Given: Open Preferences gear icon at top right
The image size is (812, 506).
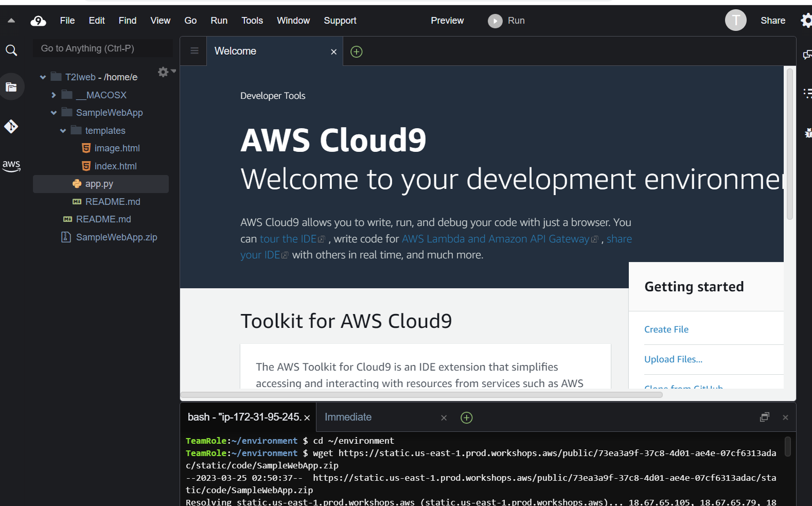Looking at the screenshot, I should [x=806, y=21].
